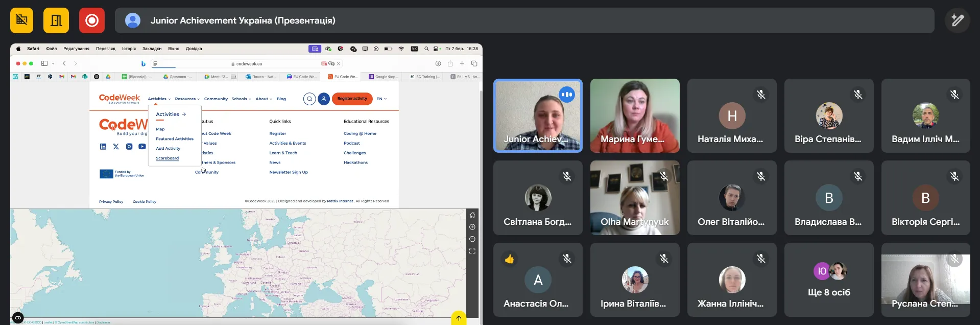Click the map home reset icon
Screen dimensions: 980x325
(472, 215)
